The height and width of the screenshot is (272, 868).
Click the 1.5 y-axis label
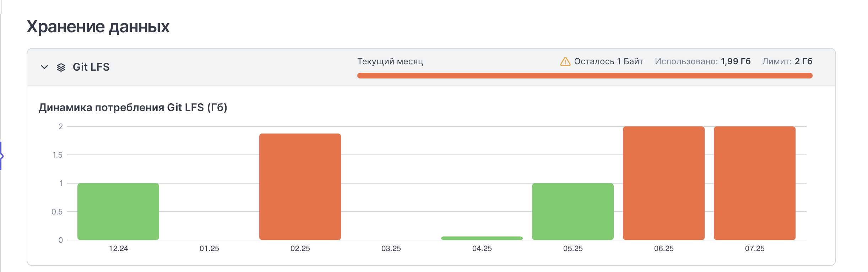point(58,155)
